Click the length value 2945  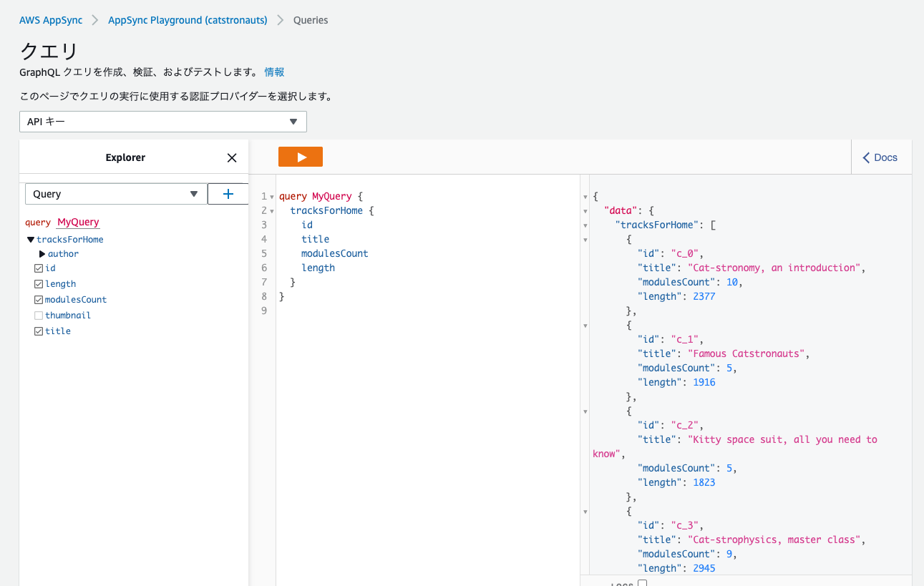point(704,568)
